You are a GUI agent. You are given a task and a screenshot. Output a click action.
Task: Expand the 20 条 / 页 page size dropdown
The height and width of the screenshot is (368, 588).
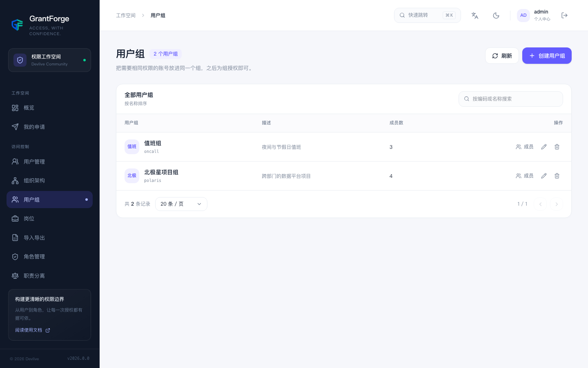(181, 204)
